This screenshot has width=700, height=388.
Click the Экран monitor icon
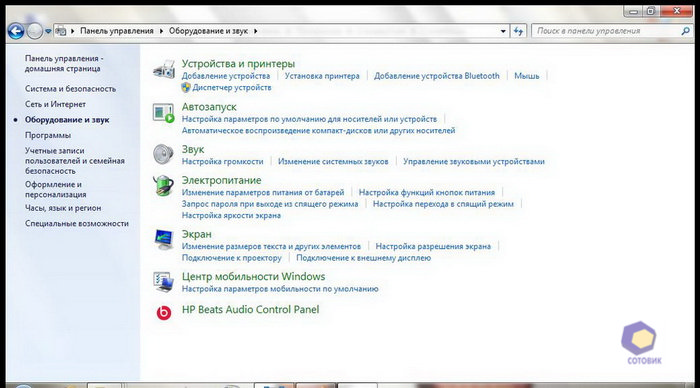click(x=163, y=239)
